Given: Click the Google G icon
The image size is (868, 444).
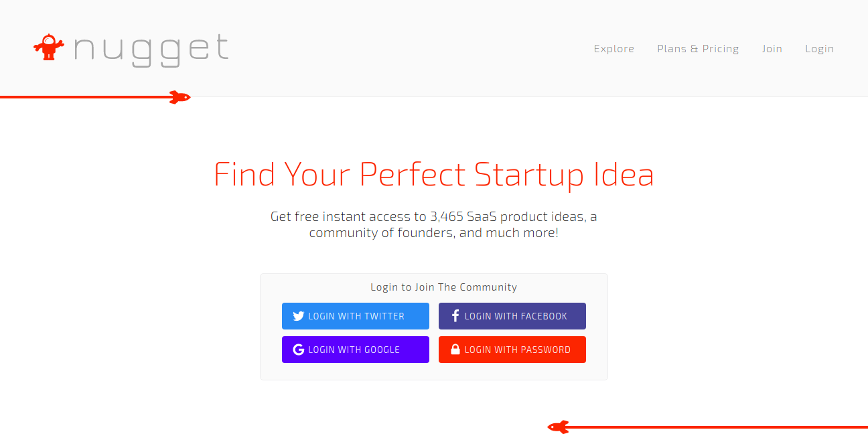Looking at the screenshot, I should [x=299, y=350].
